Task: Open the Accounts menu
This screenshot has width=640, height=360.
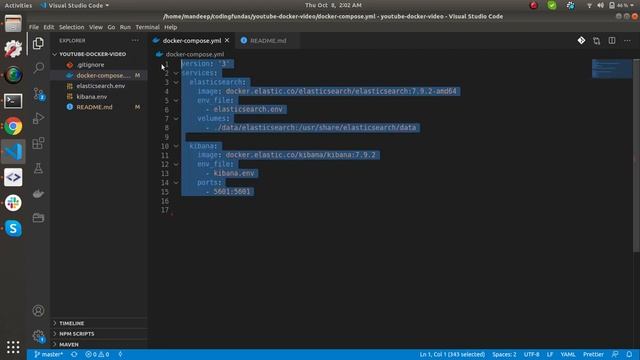Action: pyautogui.click(x=38, y=311)
